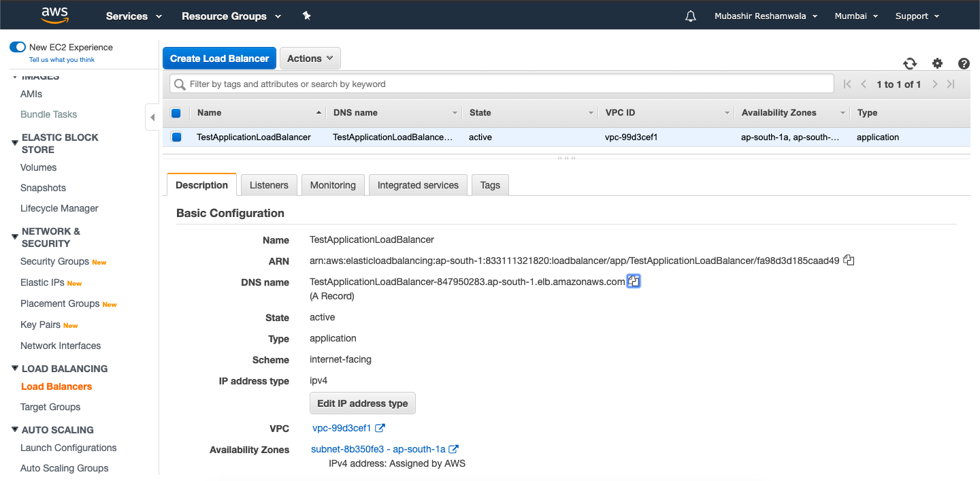Open subnet-8b350fe3 external link icon

tap(454, 449)
